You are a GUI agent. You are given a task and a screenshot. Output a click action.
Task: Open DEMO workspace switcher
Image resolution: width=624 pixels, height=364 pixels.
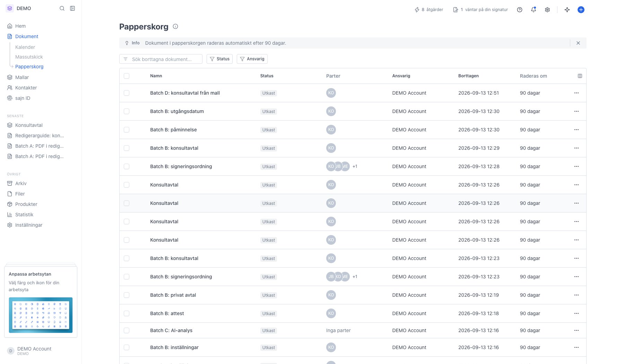click(x=19, y=8)
